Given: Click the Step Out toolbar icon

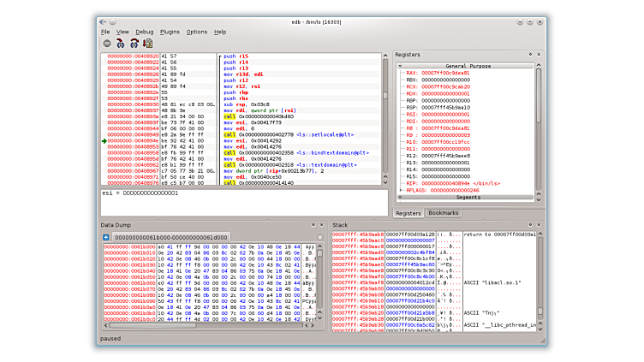Looking at the screenshot, I should [x=147, y=43].
